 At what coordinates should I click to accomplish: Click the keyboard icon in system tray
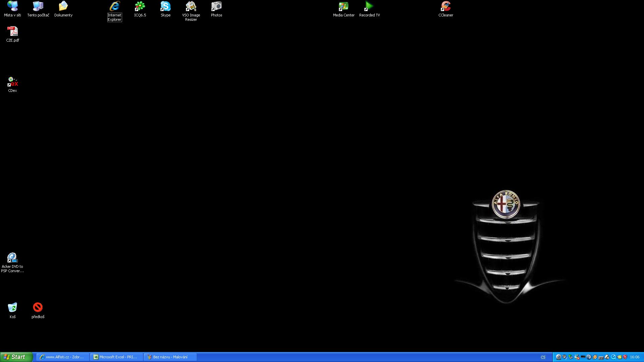(601, 358)
